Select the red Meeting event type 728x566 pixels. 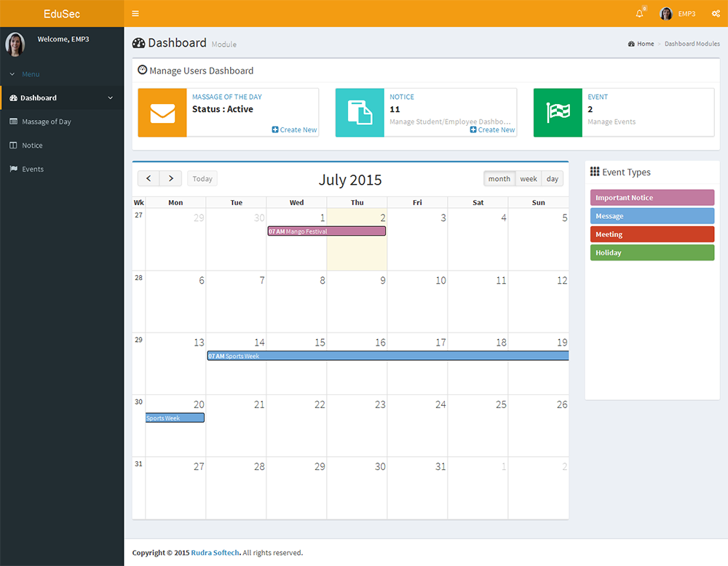(652, 234)
